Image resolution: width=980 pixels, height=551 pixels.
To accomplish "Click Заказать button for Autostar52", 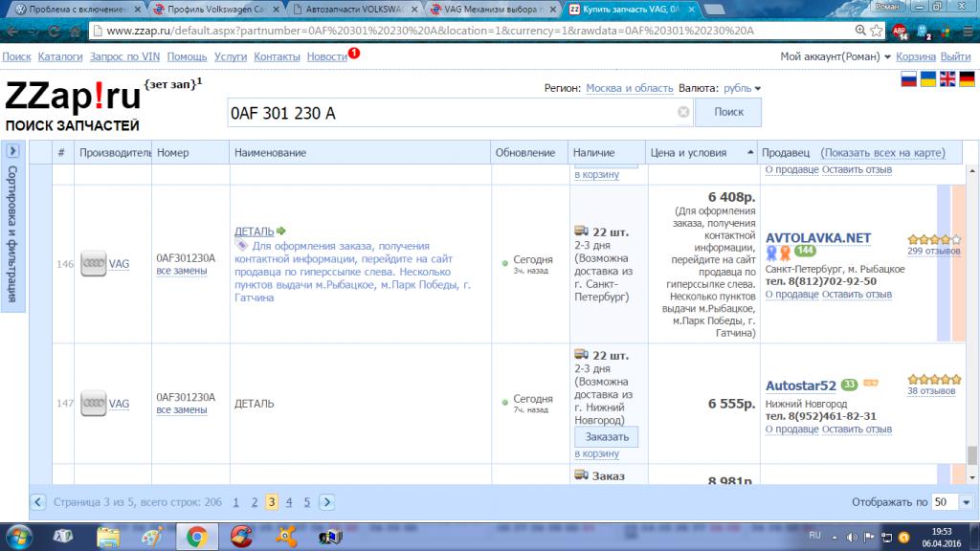I will click(x=606, y=436).
